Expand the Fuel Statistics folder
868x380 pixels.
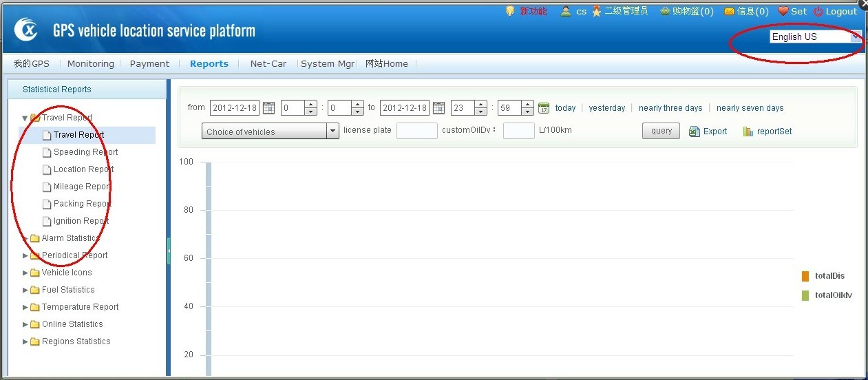(x=25, y=290)
